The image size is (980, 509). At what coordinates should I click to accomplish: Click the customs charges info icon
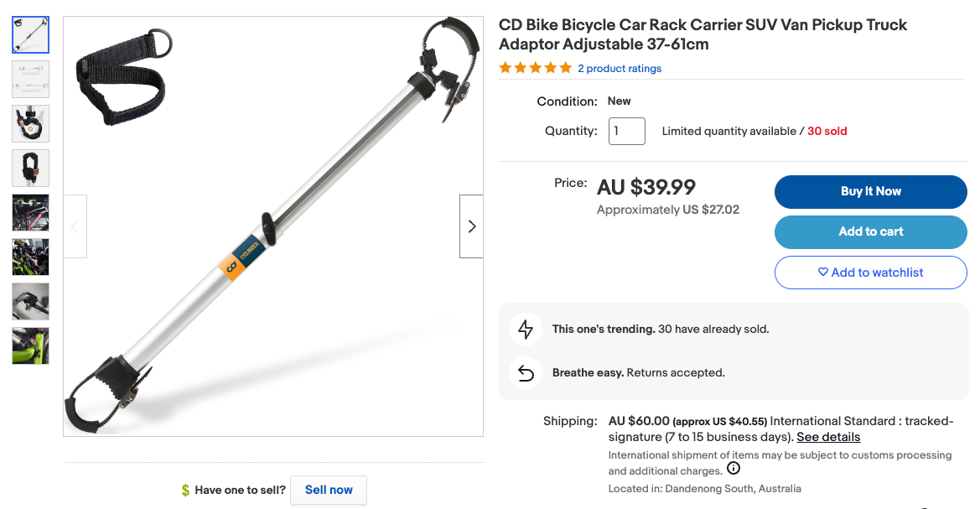pos(734,469)
